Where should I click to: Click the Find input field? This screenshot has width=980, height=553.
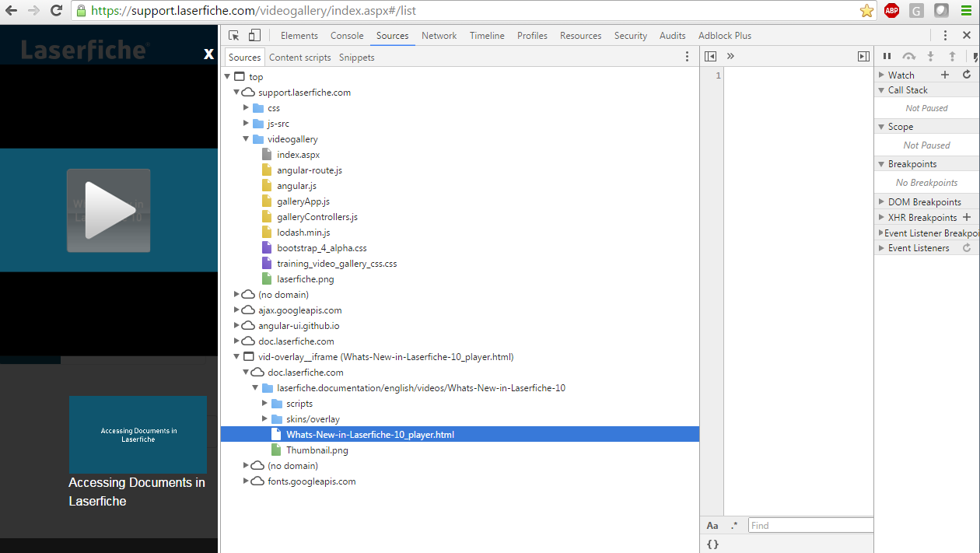tap(810, 526)
